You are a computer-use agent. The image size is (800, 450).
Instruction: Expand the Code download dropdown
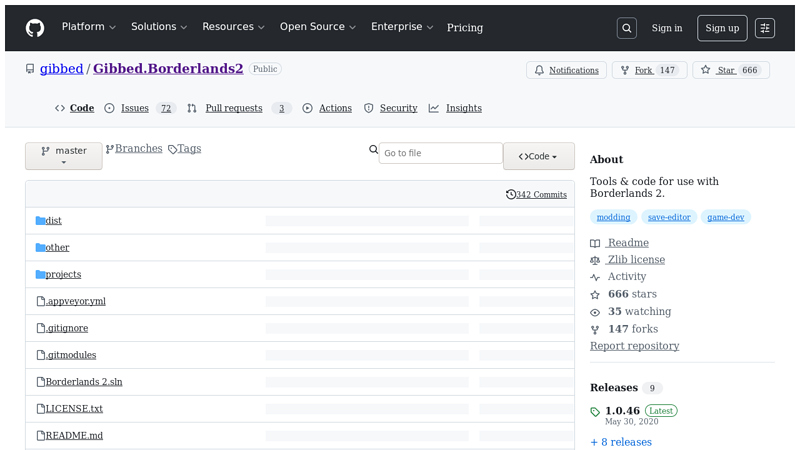click(539, 156)
